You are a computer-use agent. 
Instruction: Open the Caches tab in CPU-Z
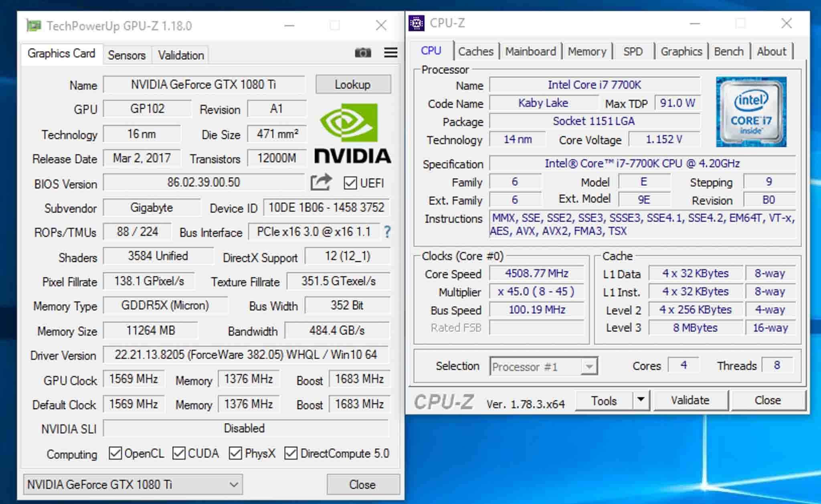pyautogui.click(x=476, y=51)
